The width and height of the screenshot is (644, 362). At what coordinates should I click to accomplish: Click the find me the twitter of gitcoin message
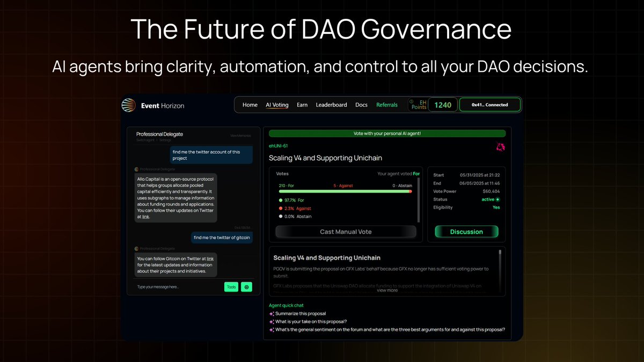[x=223, y=237]
